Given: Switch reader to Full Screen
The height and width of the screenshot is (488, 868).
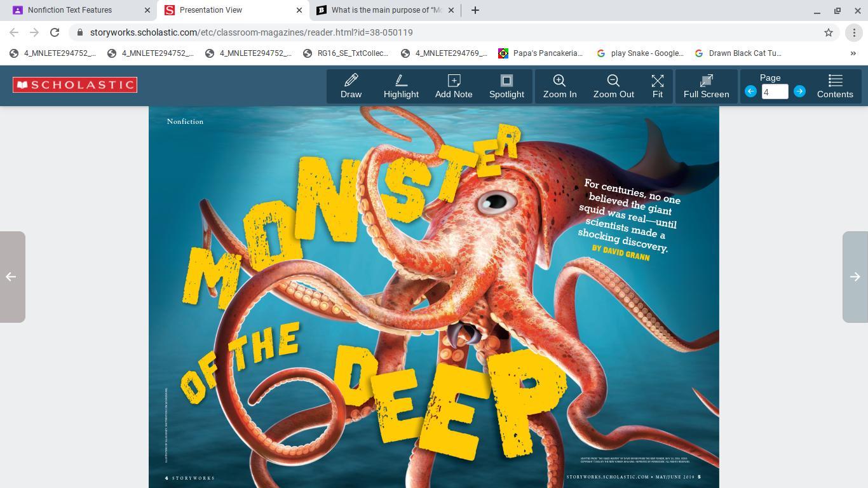Looking at the screenshot, I should pos(706,86).
